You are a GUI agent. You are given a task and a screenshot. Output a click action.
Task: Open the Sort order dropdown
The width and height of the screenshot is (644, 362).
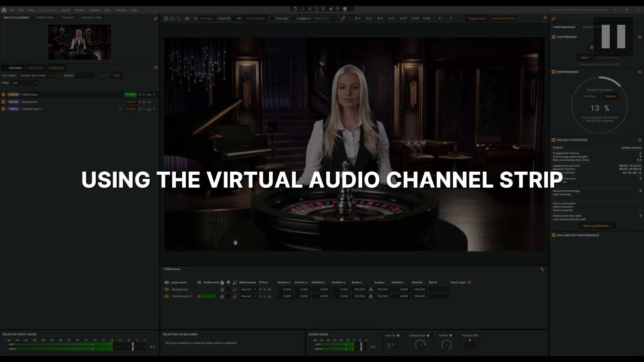tap(36, 75)
